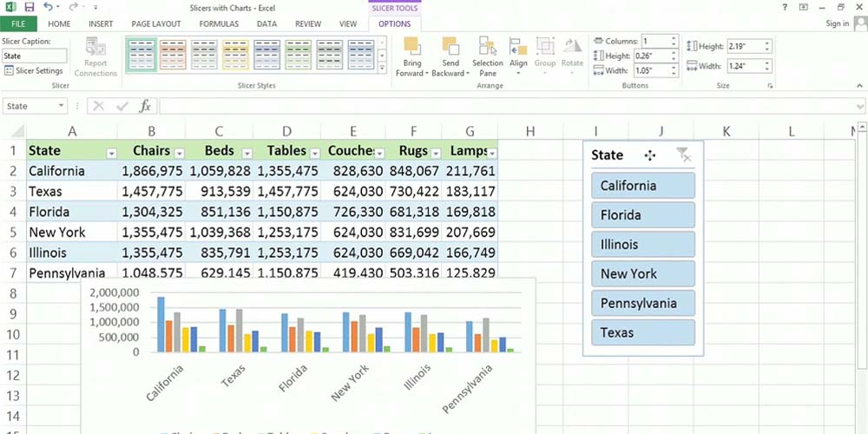The height and width of the screenshot is (434, 868).
Task: Open Slicer Settings
Action: coord(33,71)
